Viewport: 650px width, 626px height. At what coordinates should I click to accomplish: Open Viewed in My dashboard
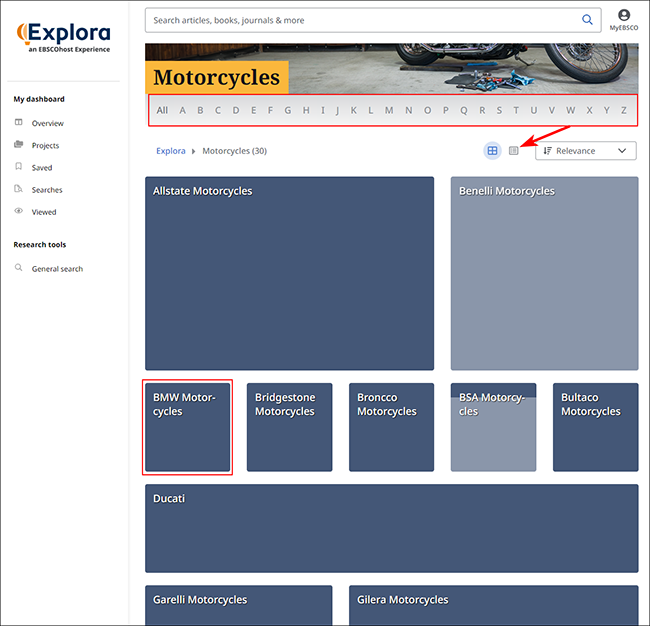click(44, 212)
